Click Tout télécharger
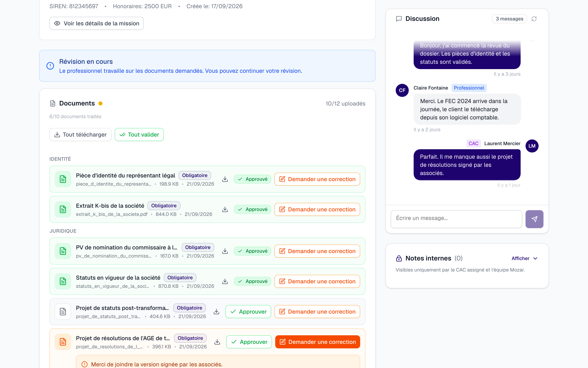 80,135
